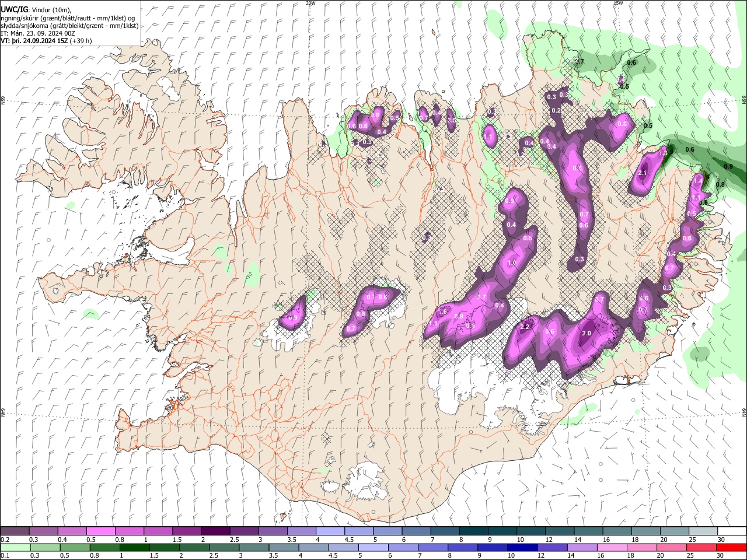Select the darkest green rain swatch labeled 1
747x560 pixels.
(x=135, y=547)
